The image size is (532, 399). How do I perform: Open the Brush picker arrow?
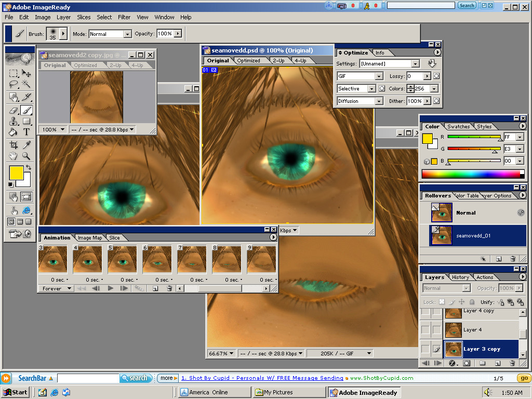pos(63,34)
